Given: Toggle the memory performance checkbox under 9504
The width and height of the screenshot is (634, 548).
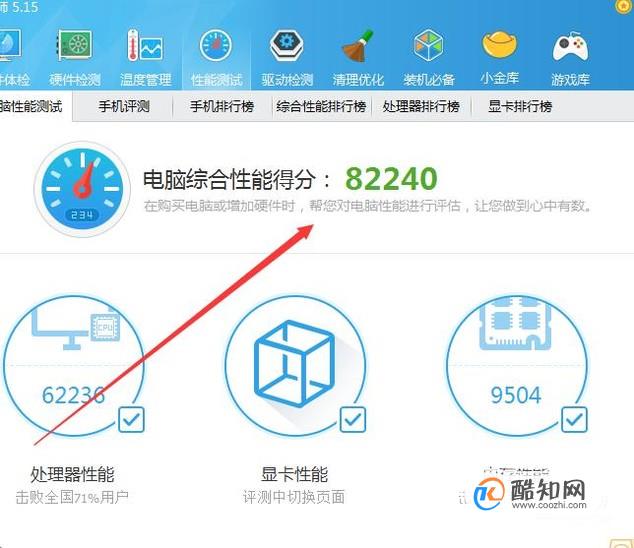Looking at the screenshot, I should tap(574, 419).
